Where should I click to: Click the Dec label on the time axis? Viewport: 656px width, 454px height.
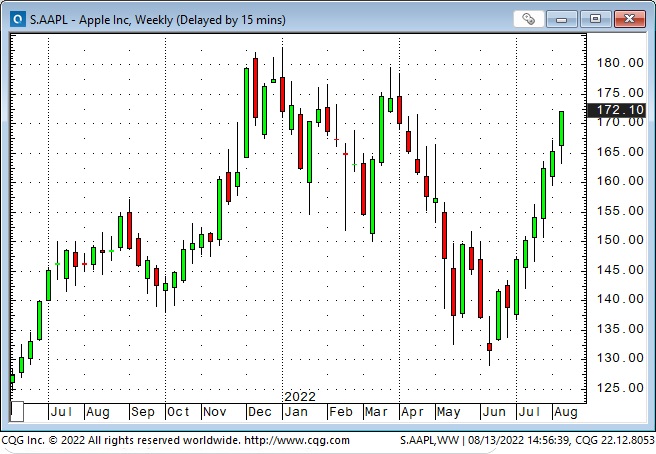pos(259,412)
